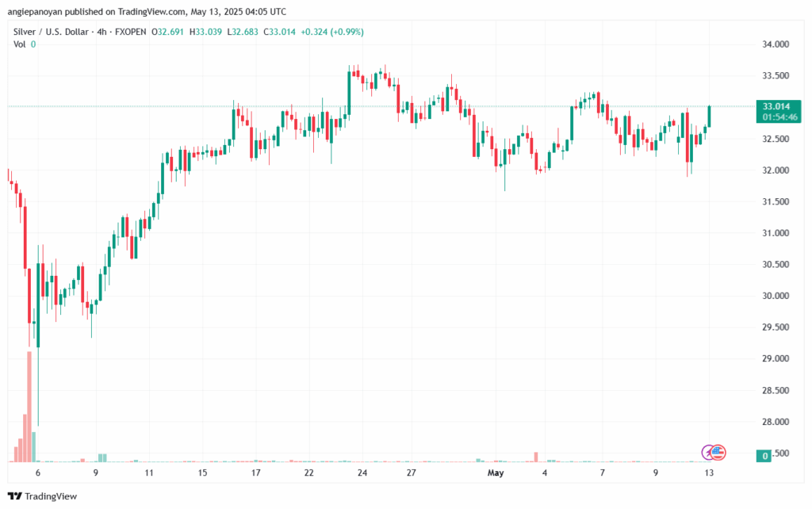
Task: Click the 34.000 price axis label
Action: click(776, 45)
